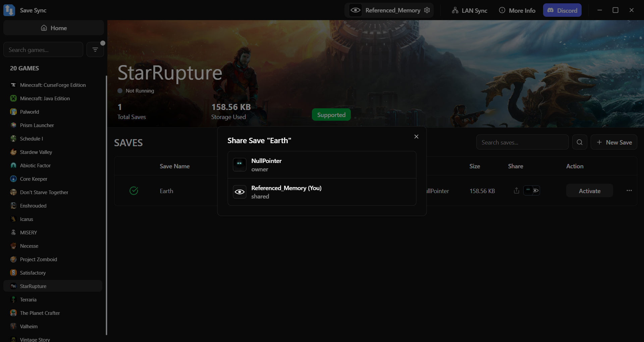Open Referenced_Memory account menu

389,10
